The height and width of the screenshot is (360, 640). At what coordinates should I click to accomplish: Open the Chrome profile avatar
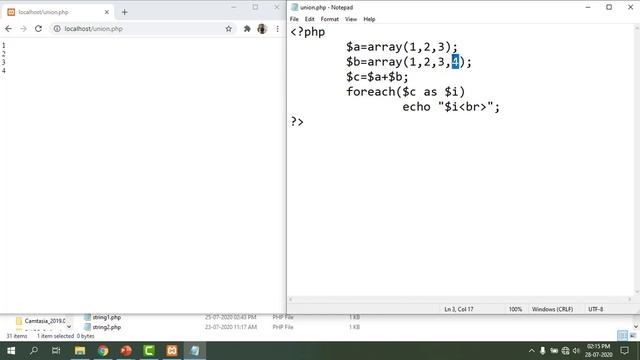262,29
